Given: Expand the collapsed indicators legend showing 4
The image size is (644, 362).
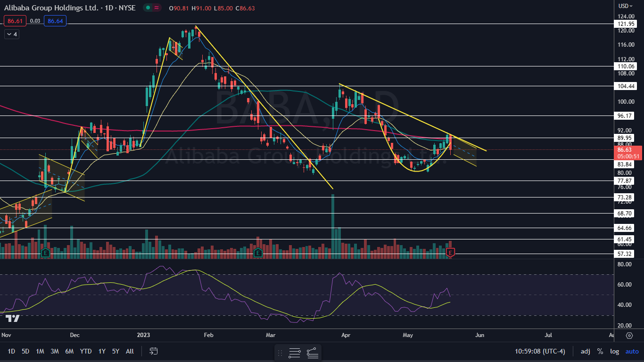Looking at the screenshot, I should [12, 34].
